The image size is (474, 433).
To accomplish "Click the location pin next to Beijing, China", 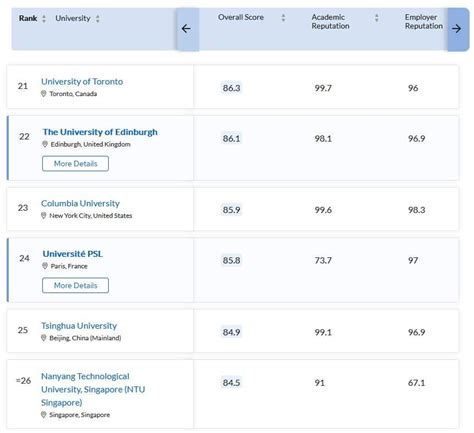I will [43, 338].
